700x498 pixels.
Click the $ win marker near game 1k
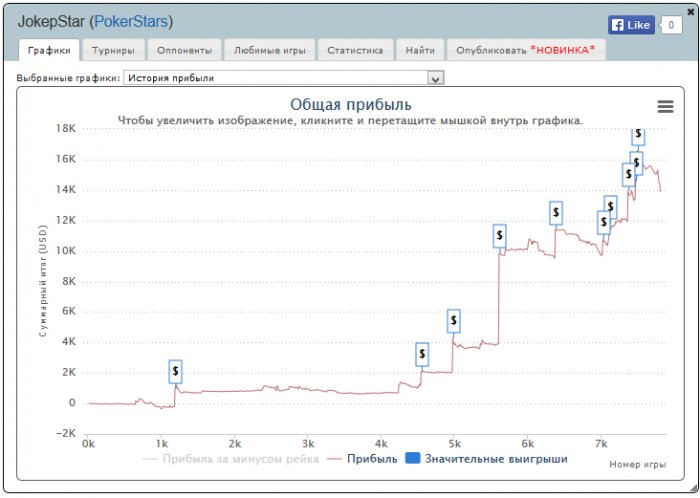pos(175,371)
